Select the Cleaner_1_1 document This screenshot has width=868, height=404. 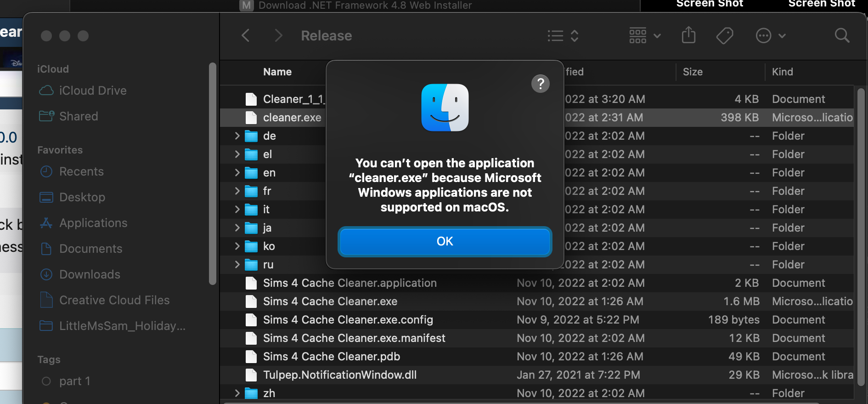click(294, 99)
